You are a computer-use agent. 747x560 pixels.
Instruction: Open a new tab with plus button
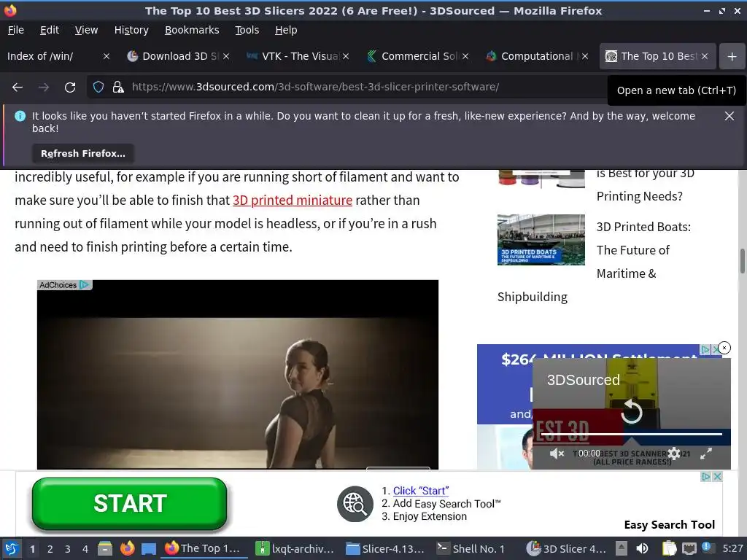tap(732, 57)
